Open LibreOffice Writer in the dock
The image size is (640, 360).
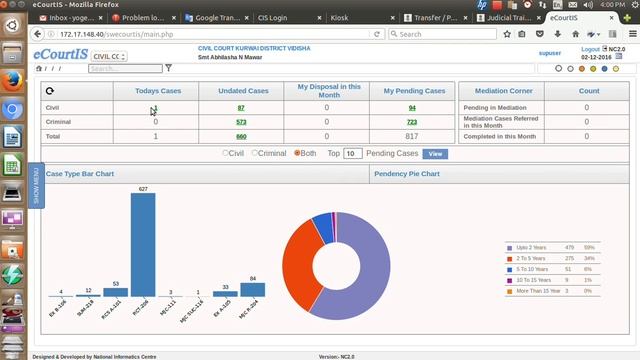pyautogui.click(x=12, y=137)
